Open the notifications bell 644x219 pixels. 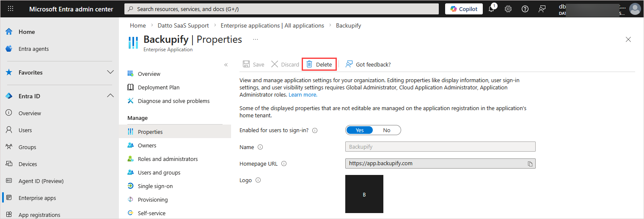point(491,9)
